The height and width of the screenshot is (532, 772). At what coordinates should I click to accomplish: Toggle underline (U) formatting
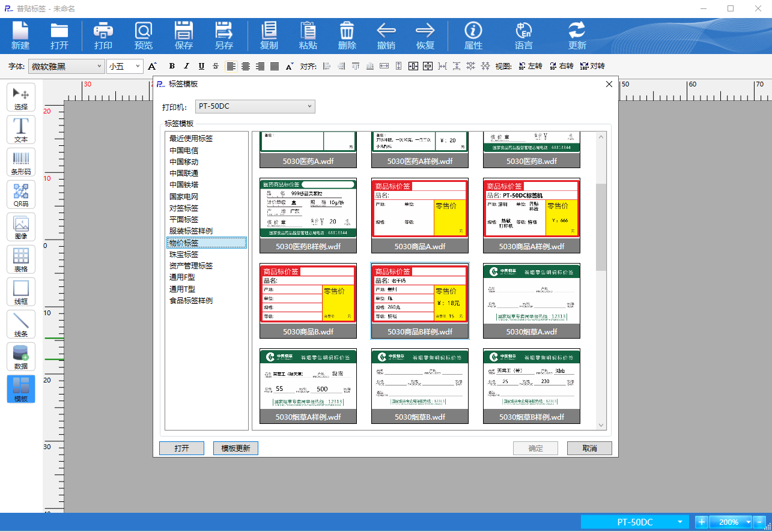tap(201, 66)
